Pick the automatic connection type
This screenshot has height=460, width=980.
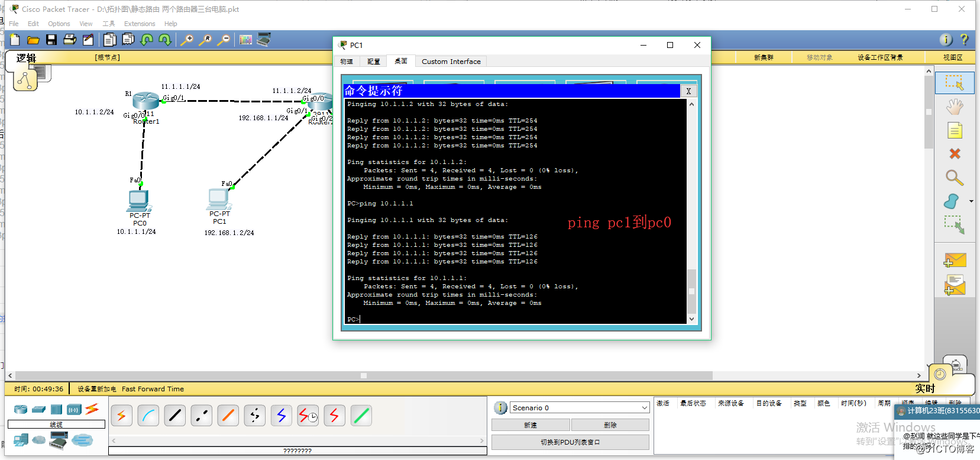[122, 416]
